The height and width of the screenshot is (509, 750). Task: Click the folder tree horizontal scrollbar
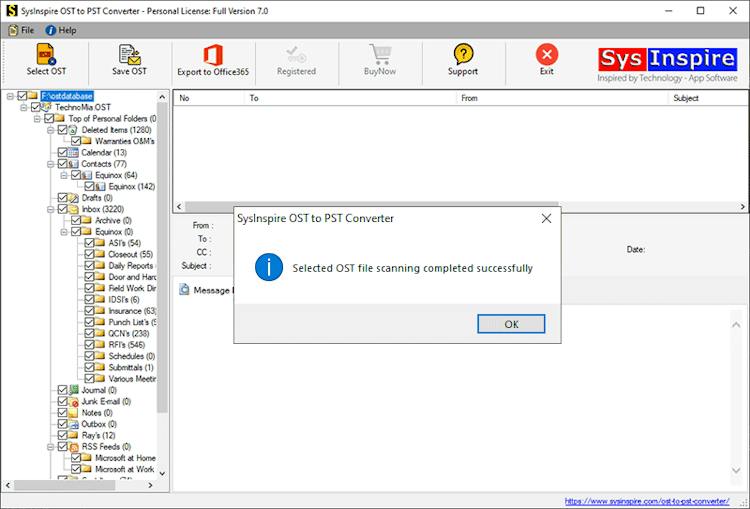coord(80,485)
